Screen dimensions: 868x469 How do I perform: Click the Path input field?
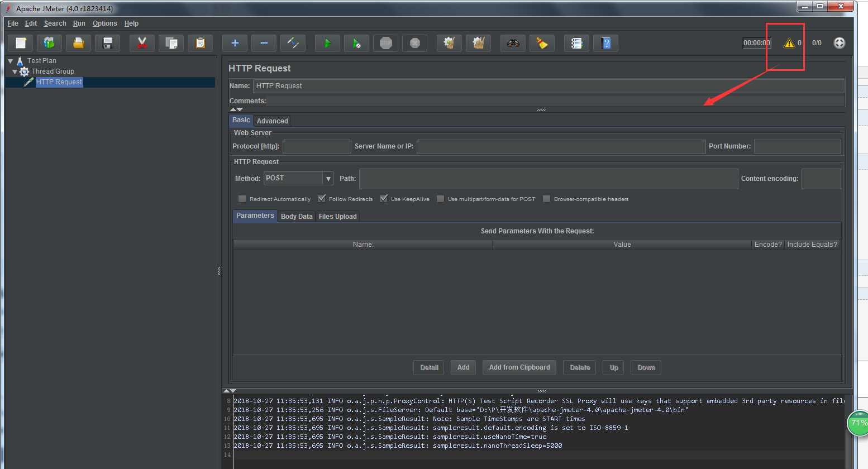tap(549, 179)
